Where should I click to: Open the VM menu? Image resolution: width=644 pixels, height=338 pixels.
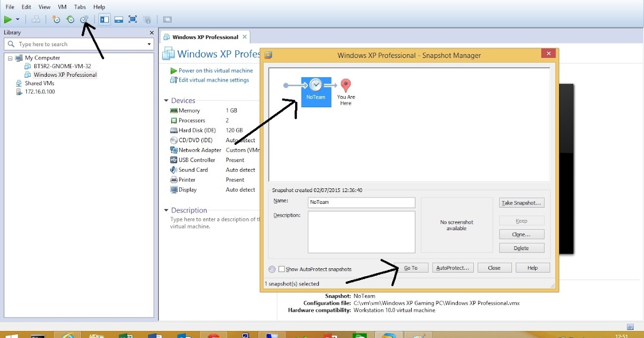pos(62,7)
